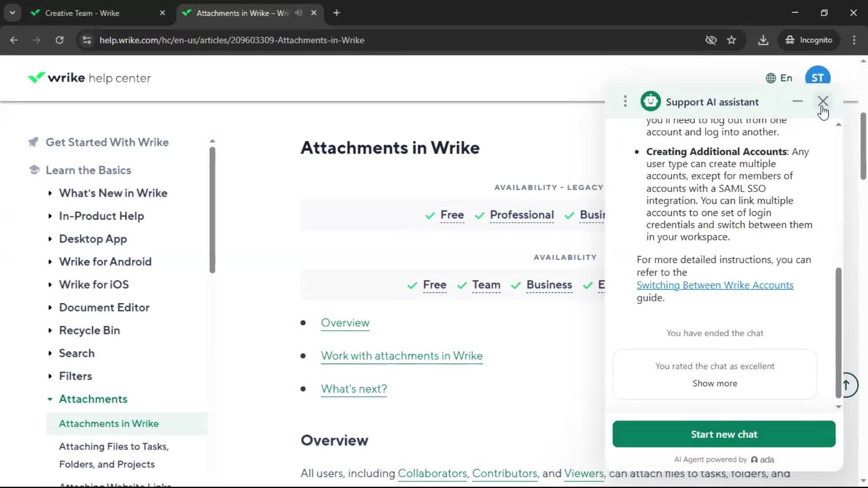Screen dimensions: 868x488
Task: Click the graduation cap icon beside Learn the Basics
Action: [x=34, y=170]
